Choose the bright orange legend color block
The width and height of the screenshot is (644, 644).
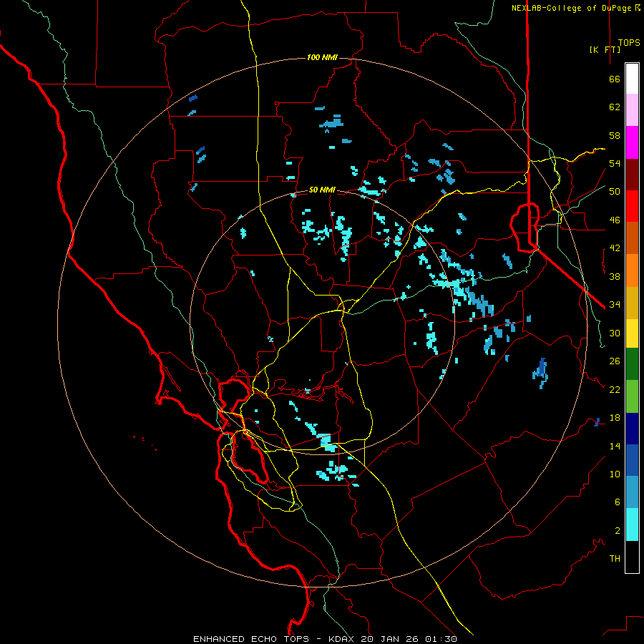coord(632,270)
